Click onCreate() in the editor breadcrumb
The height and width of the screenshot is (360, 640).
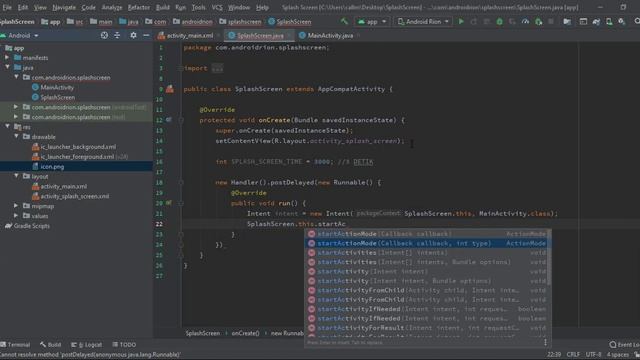coord(245,333)
